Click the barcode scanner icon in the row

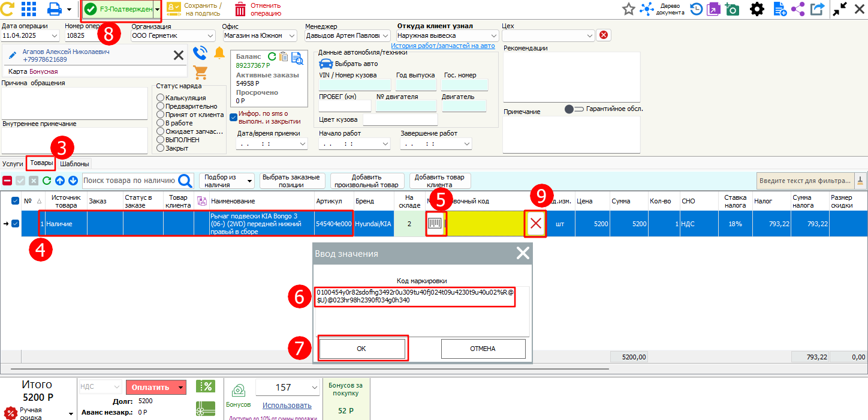tap(436, 224)
